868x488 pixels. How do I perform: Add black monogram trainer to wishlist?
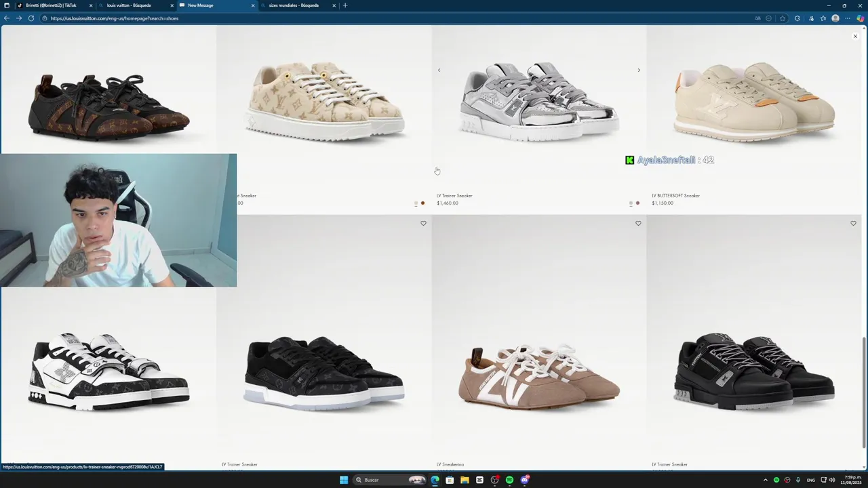[x=423, y=223]
